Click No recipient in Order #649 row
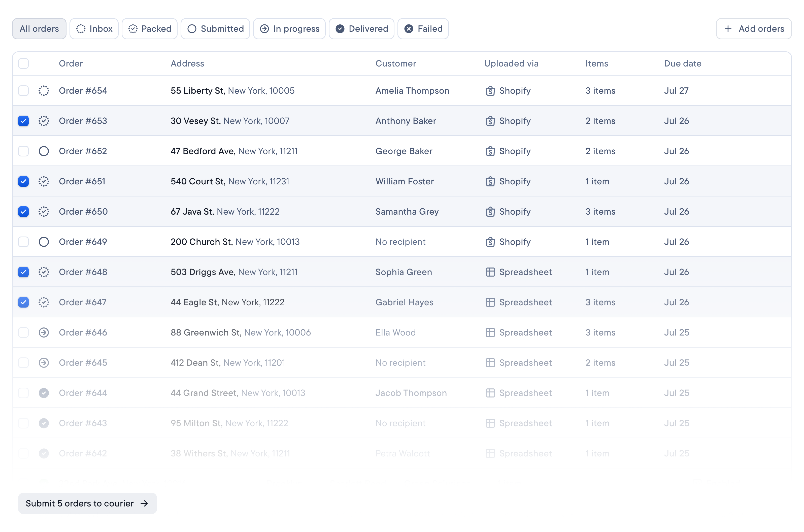 pos(400,242)
